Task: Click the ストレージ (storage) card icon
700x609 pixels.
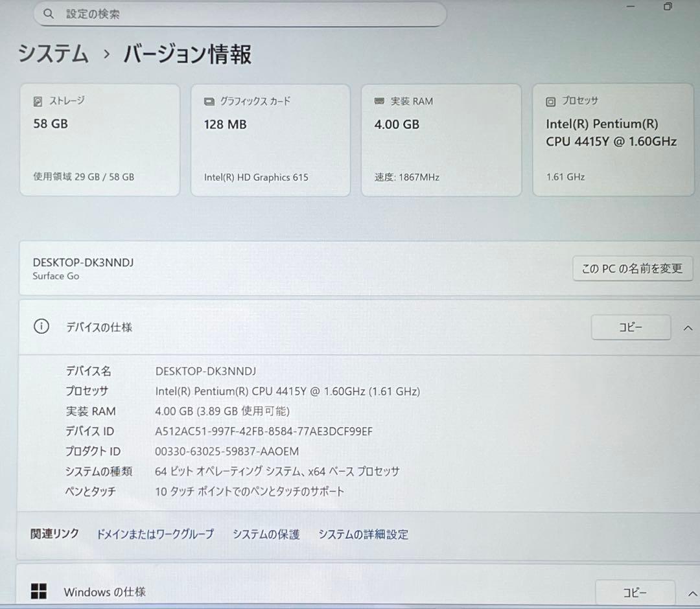Action: click(x=36, y=100)
